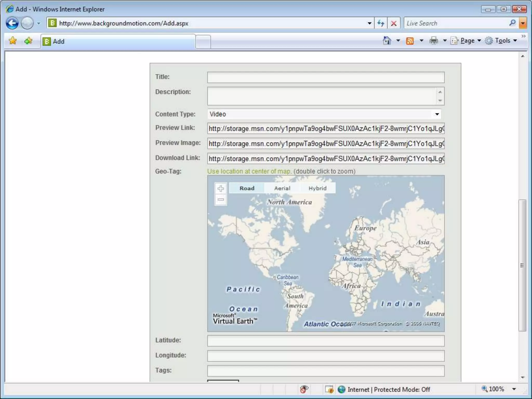Expand the zoom level dropdown arrow

[x=514, y=389]
